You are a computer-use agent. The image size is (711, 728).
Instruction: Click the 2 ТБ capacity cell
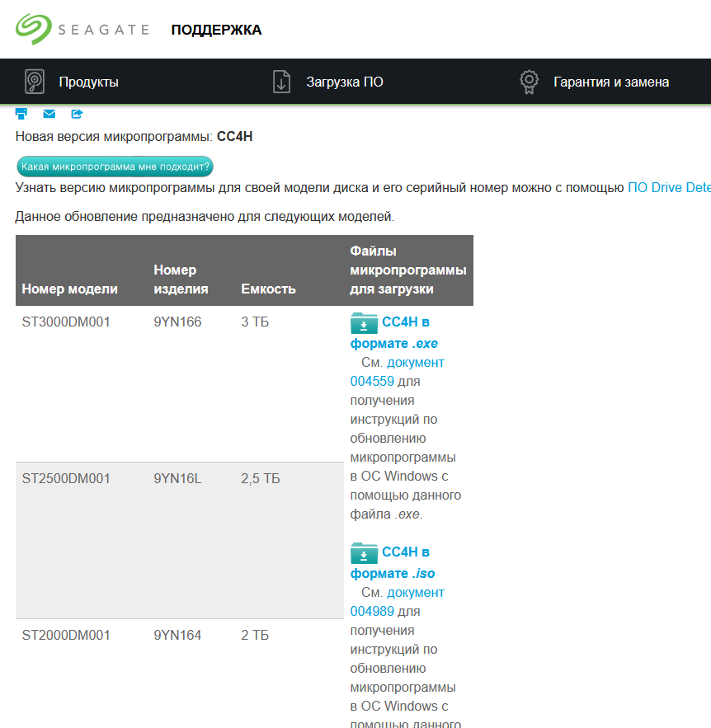coord(255,635)
